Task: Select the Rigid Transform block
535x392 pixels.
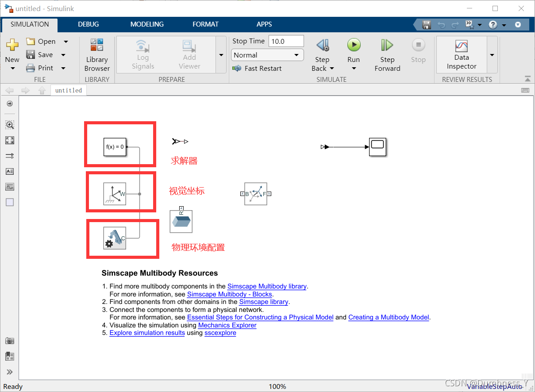Action: click(256, 194)
